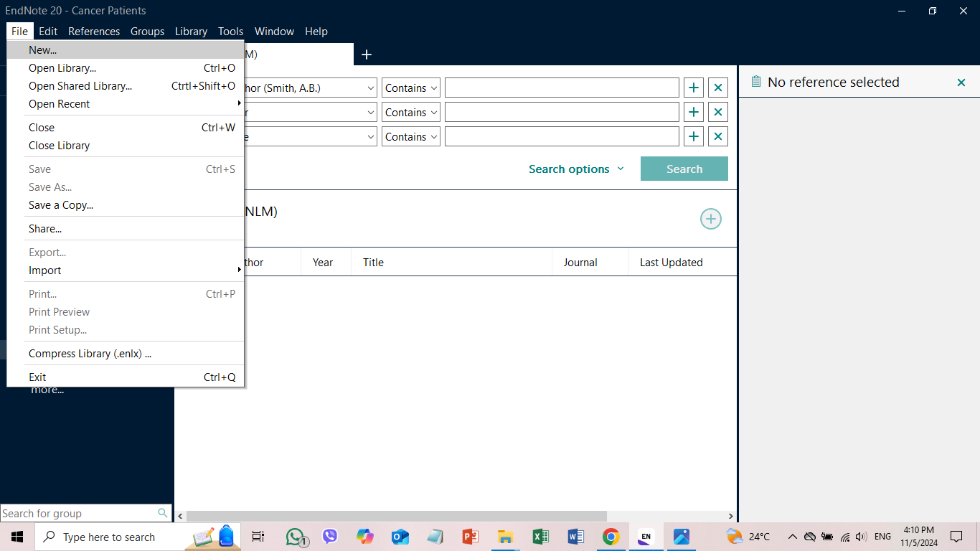Click the magnifier icon in group search

[163, 513]
